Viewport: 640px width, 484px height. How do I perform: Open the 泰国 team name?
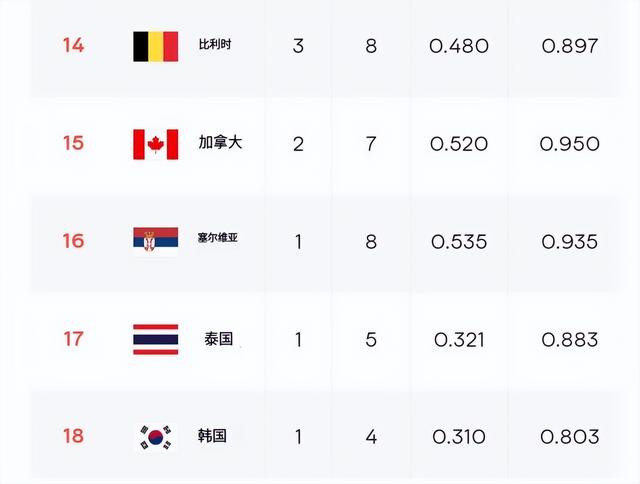(x=219, y=339)
